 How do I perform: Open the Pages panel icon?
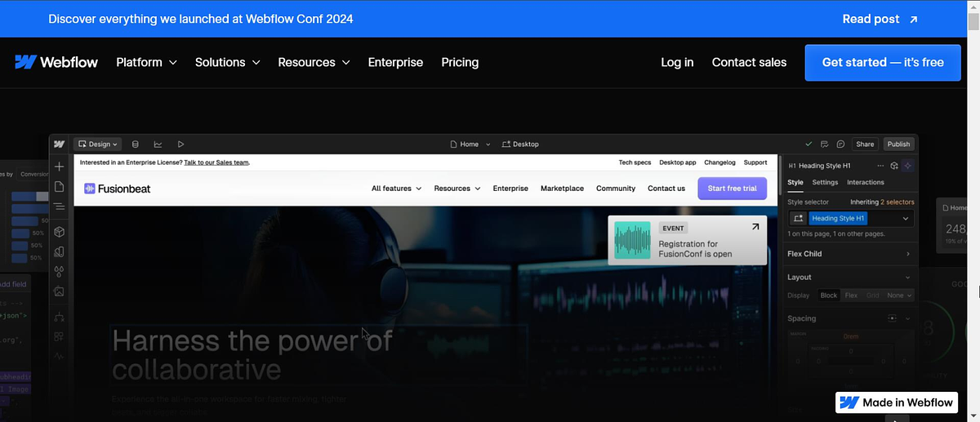(60, 187)
